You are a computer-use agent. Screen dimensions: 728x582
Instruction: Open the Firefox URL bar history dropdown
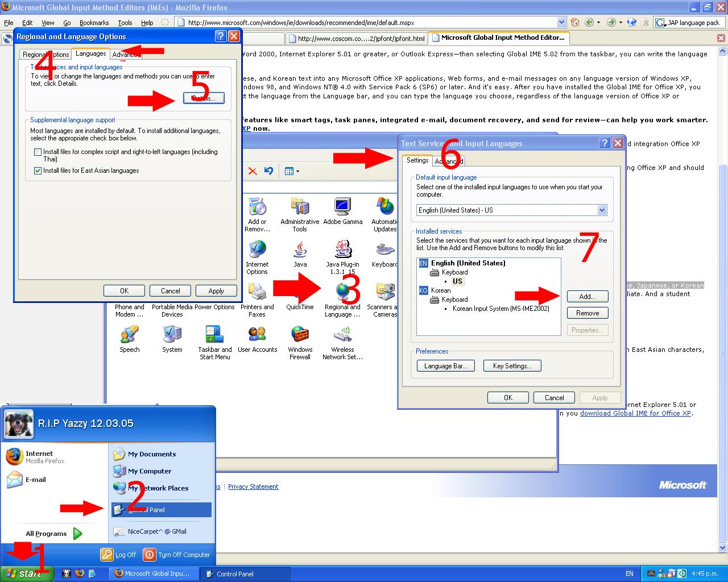pos(562,23)
